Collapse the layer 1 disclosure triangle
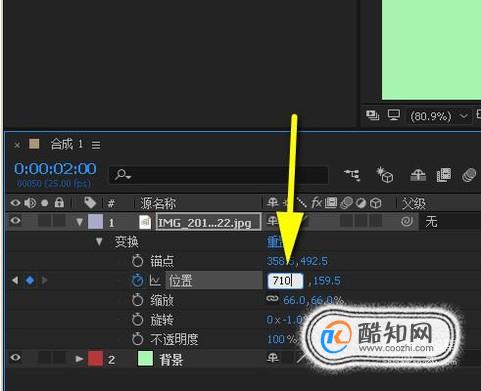This screenshot has width=481, height=391. point(79,222)
